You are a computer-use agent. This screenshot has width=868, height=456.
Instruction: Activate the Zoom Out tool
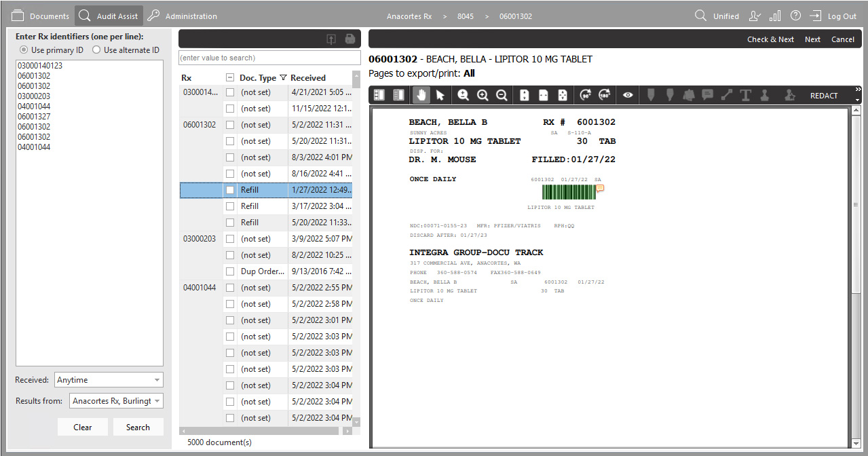501,95
